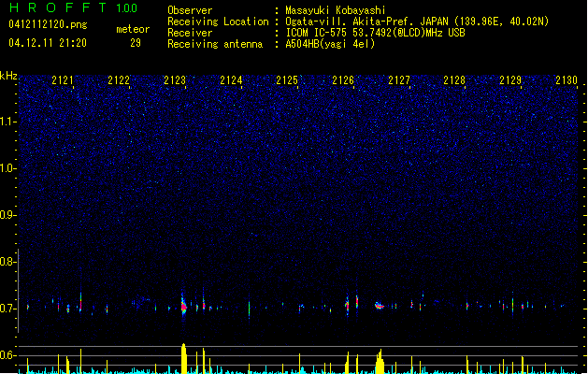Click the strong meteor echo just after 2123
Image resolution: width=588 pixels, height=374 pixels.
click(183, 307)
